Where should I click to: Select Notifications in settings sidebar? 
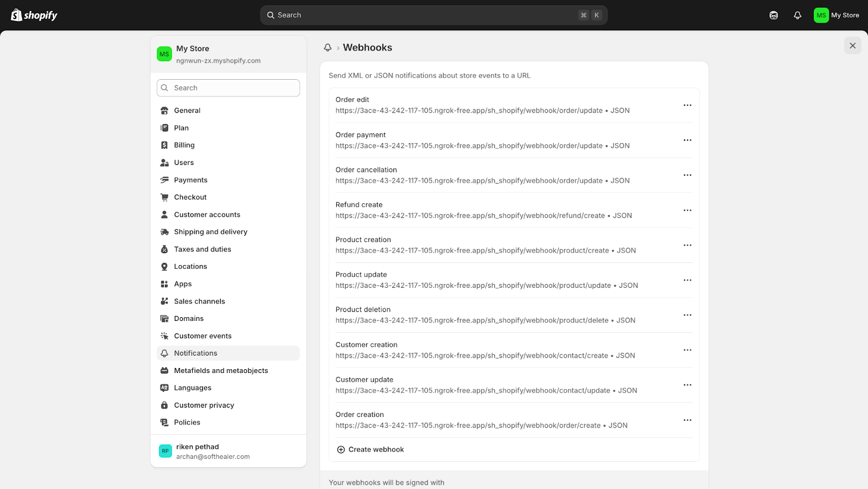228,353
